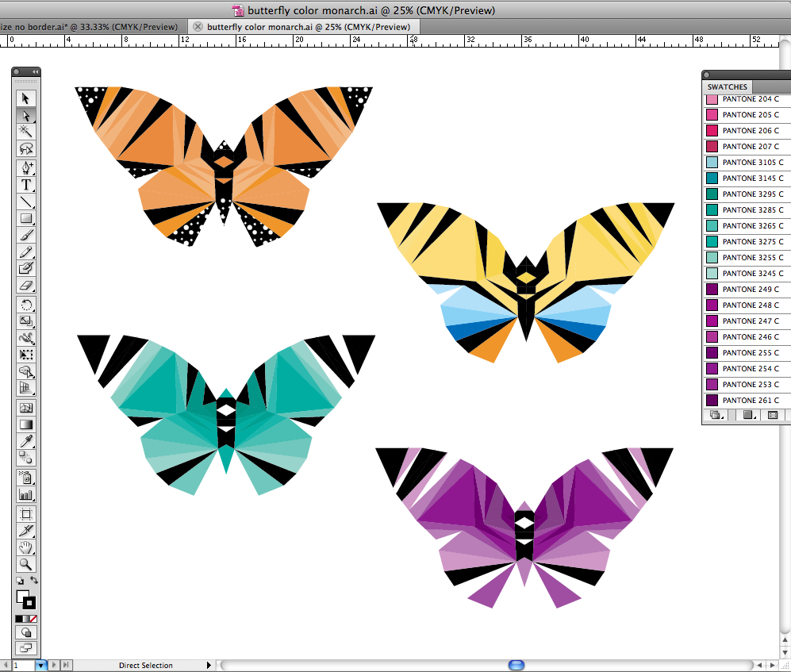Collapse the Tools panel with double arrows
791x672 pixels.
pyautogui.click(x=35, y=72)
